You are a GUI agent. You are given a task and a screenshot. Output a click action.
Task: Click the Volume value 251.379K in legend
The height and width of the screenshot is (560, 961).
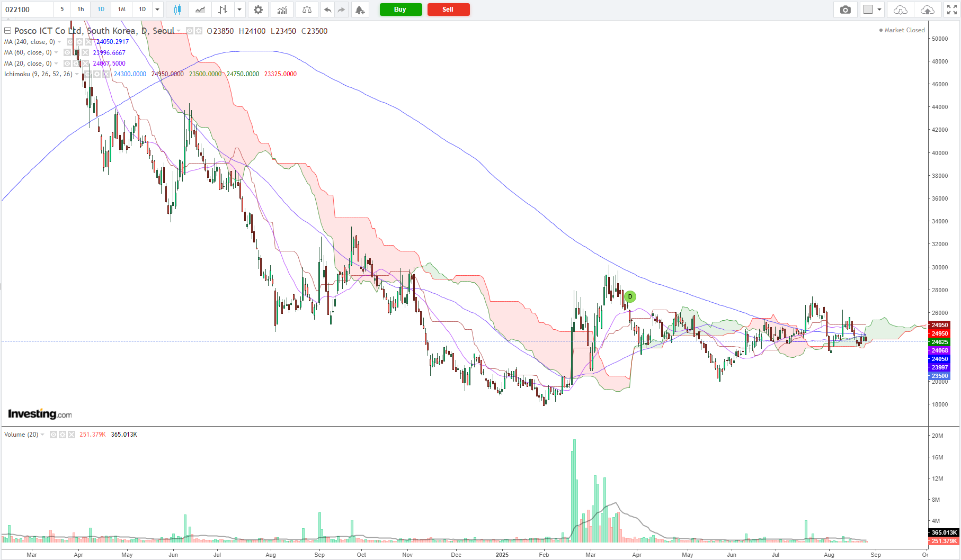[x=93, y=435]
